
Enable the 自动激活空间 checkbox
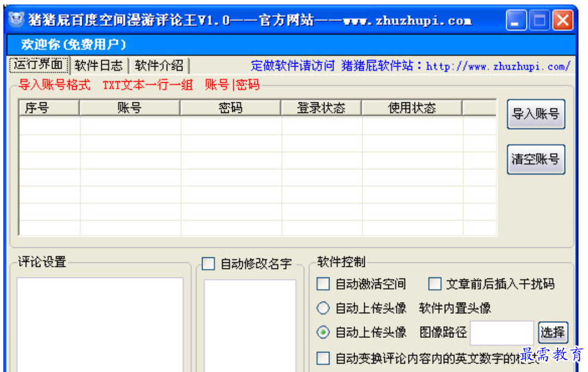click(x=323, y=284)
